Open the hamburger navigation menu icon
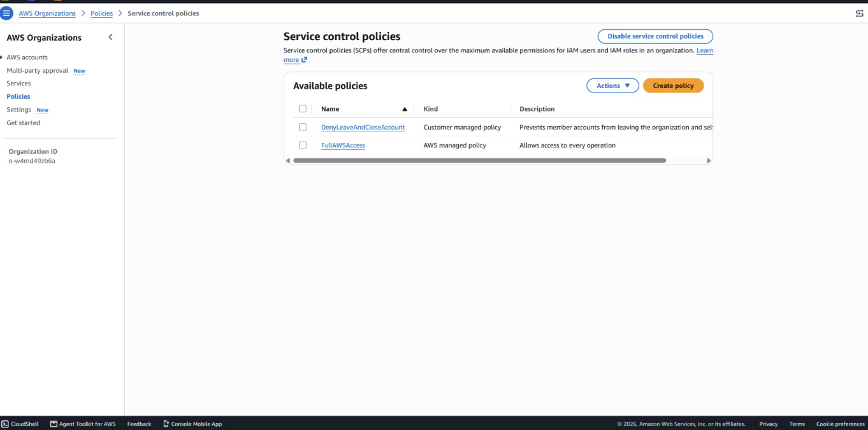 pyautogui.click(x=6, y=13)
